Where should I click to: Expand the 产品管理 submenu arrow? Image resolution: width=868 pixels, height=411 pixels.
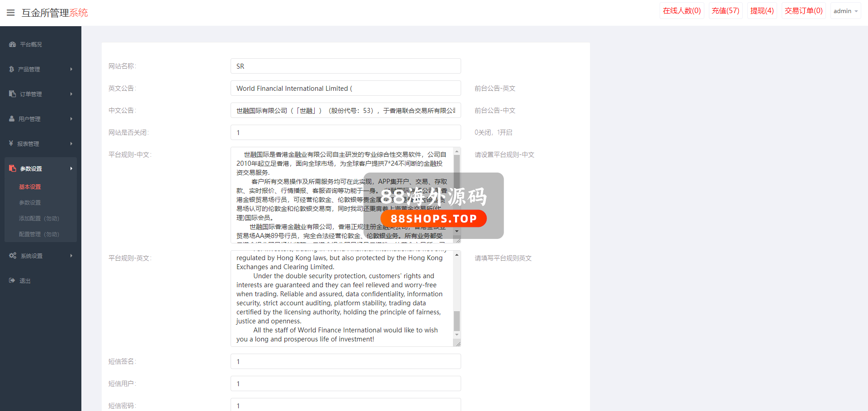(71, 69)
